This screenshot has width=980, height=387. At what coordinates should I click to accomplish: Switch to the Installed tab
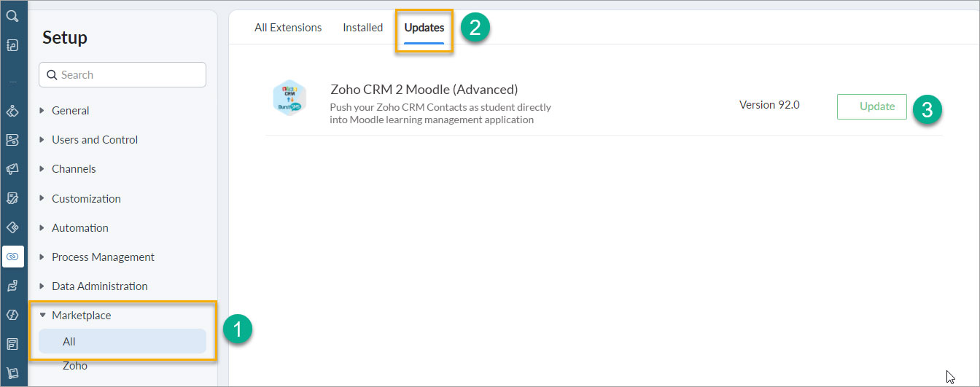363,28
